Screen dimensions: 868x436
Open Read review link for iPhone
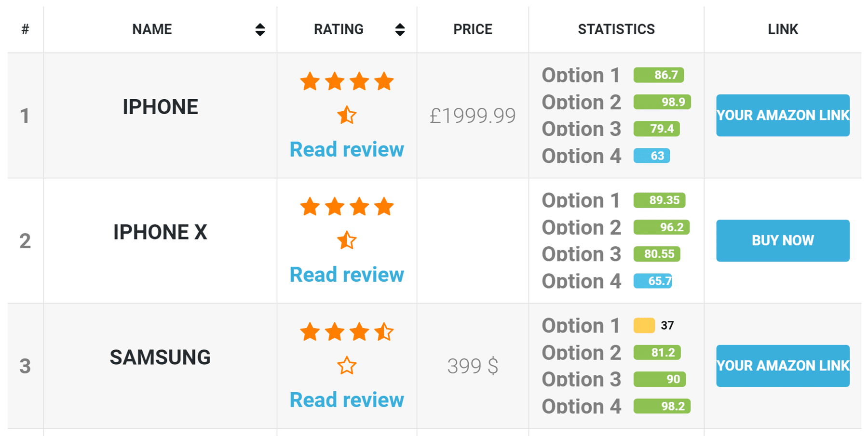coord(347,150)
